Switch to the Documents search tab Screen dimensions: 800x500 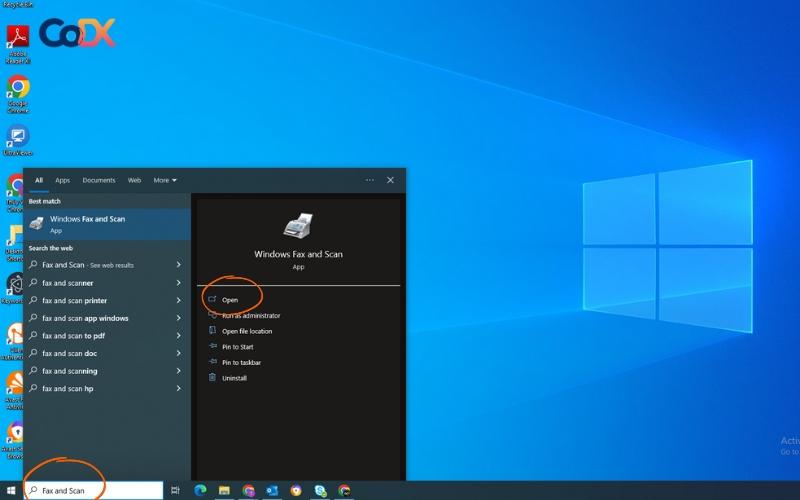pyautogui.click(x=99, y=180)
